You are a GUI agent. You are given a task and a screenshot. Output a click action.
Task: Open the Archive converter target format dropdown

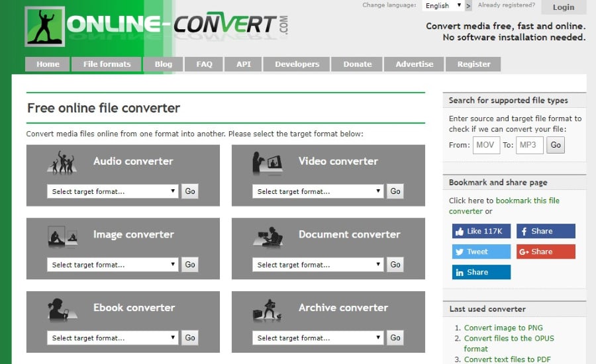click(x=318, y=338)
